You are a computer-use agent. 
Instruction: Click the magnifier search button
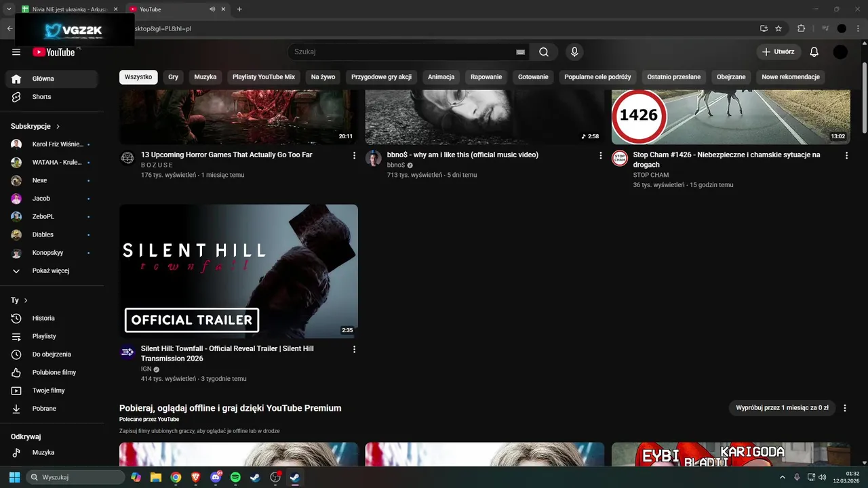(x=544, y=52)
